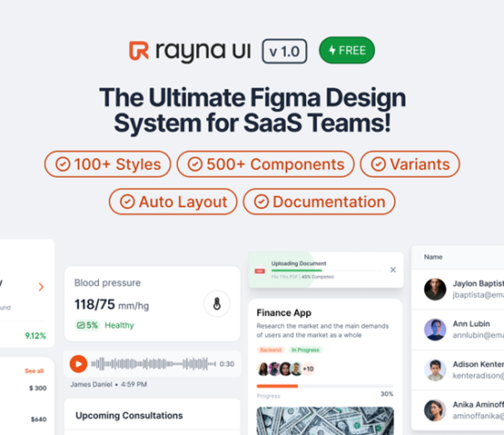This screenshot has width=504, height=435.
Task: Click the 5% trend badge
Action: point(87,325)
